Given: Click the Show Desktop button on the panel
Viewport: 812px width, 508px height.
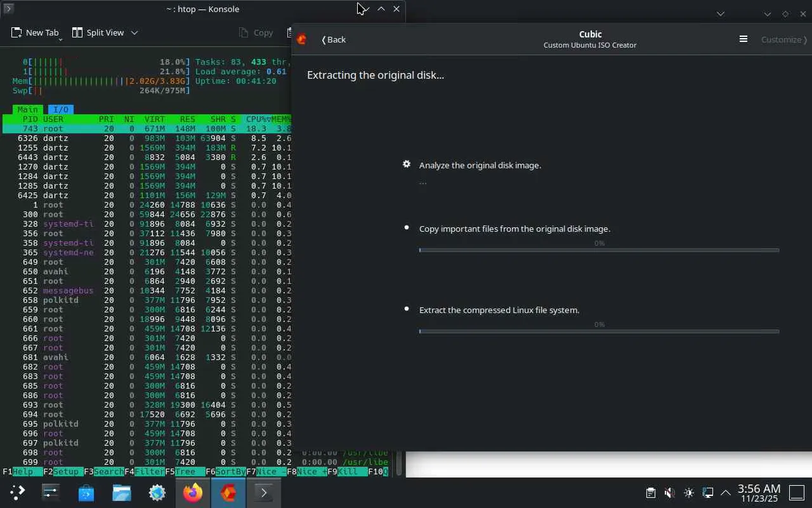Looking at the screenshot, I should [x=796, y=493].
